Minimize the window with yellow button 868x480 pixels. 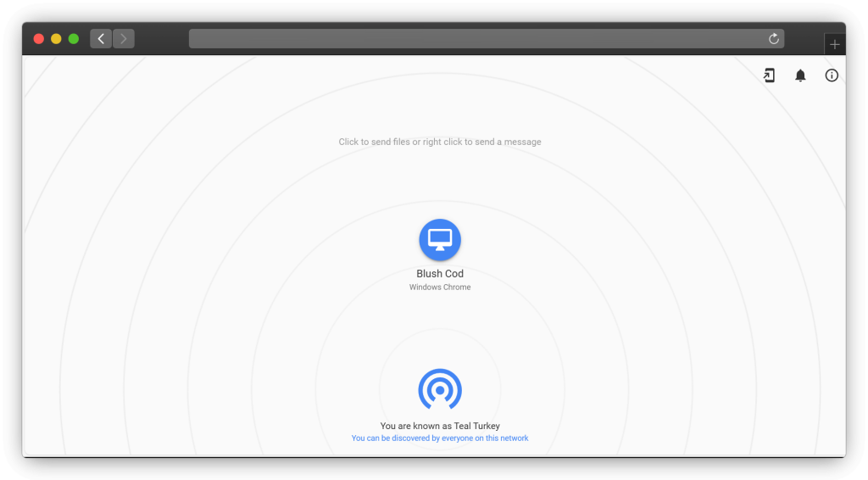(56, 39)
